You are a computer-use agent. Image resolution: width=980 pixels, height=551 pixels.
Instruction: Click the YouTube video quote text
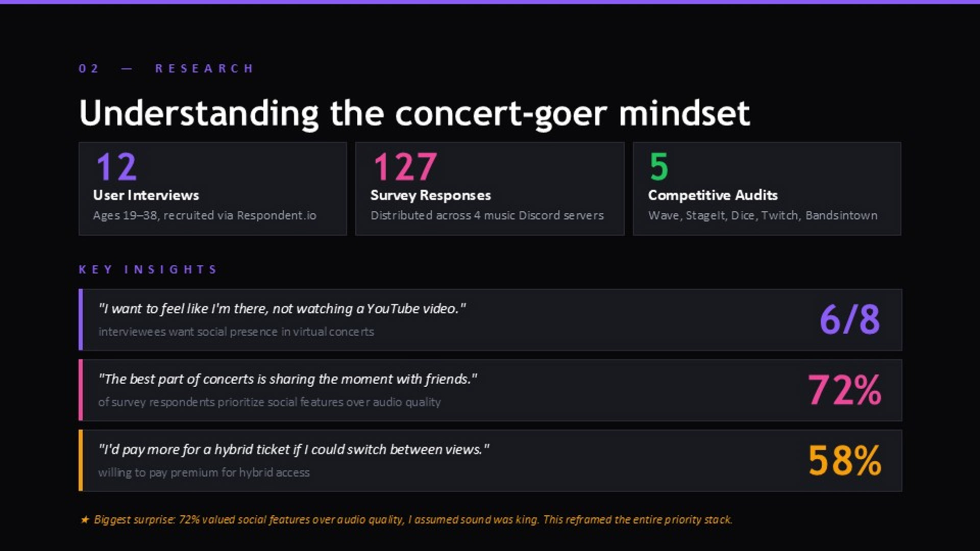click(282, 309)
